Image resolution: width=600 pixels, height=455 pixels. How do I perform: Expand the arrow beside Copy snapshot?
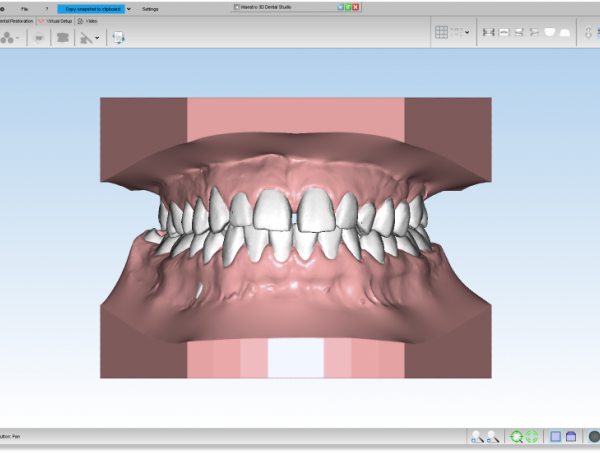point(129,8)
